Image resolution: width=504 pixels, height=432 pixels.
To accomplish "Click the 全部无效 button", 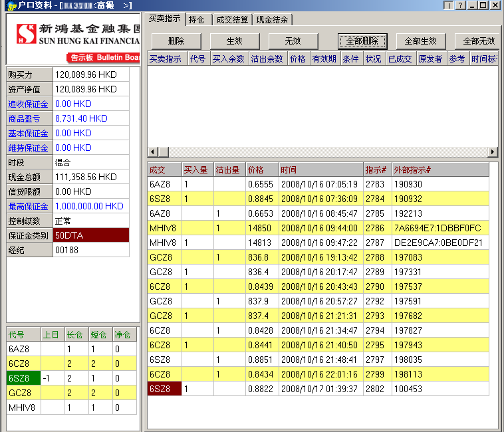I will point(477,41).
